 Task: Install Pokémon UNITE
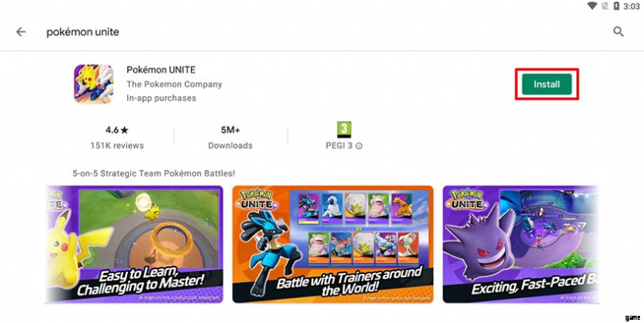click(x=547, y=85)
